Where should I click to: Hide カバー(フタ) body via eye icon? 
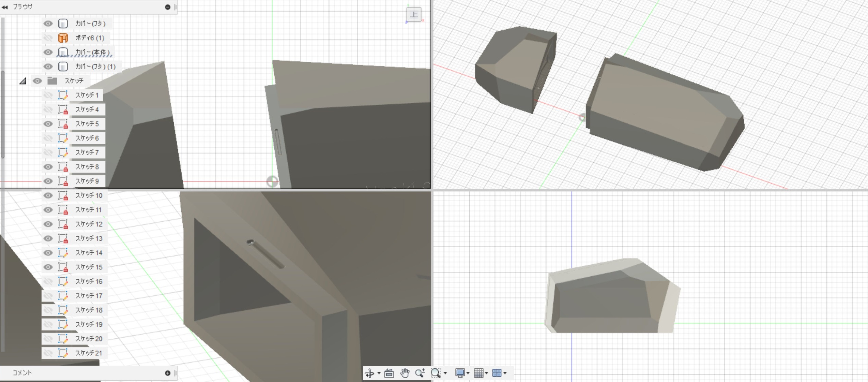click(x=48, y=24)
